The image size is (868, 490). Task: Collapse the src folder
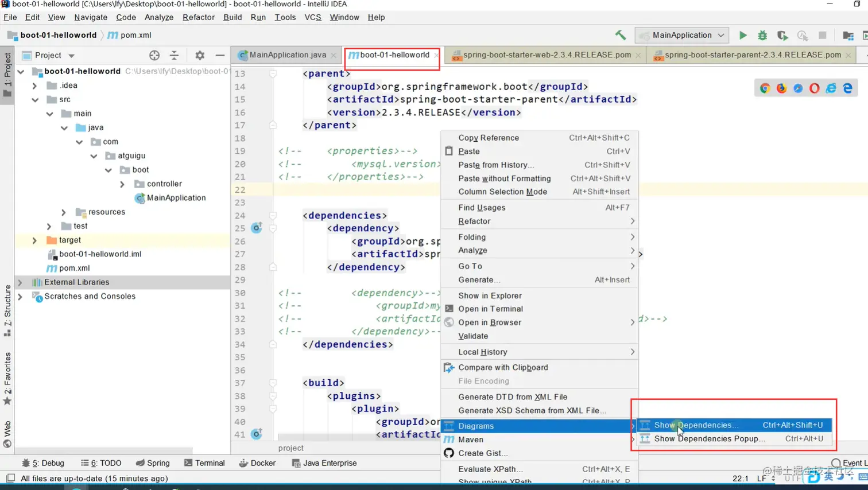pyautogui.click(x=35, y=99)
